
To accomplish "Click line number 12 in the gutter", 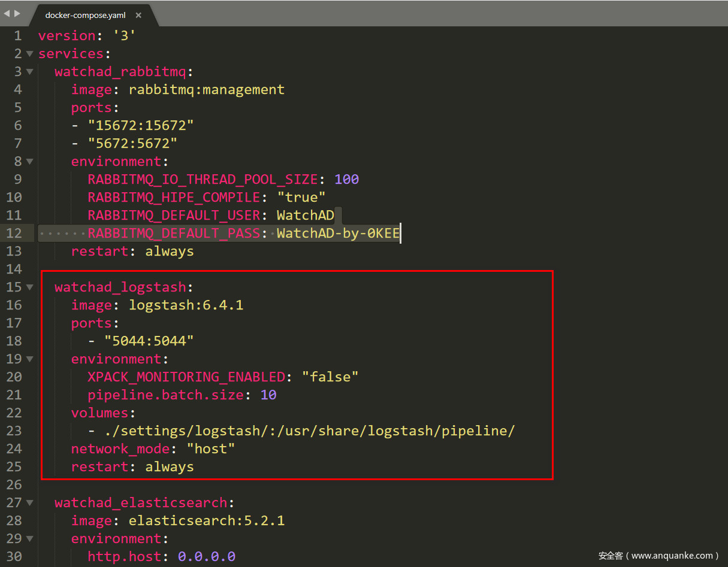I will click(14, 234).
